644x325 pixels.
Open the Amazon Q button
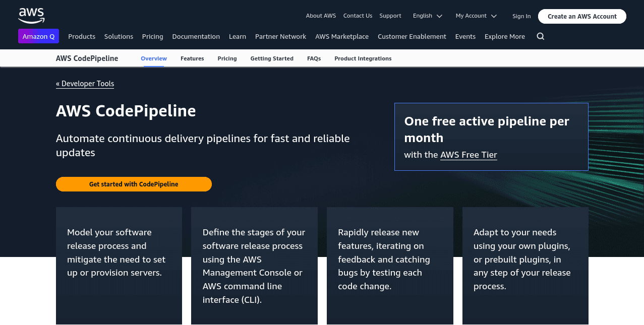click(38, 36)
